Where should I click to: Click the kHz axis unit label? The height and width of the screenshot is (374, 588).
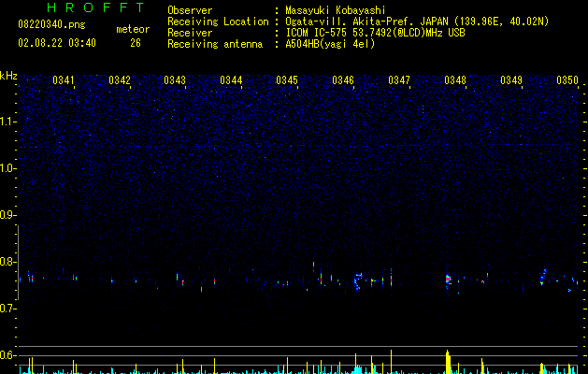(x=8, y=76)
